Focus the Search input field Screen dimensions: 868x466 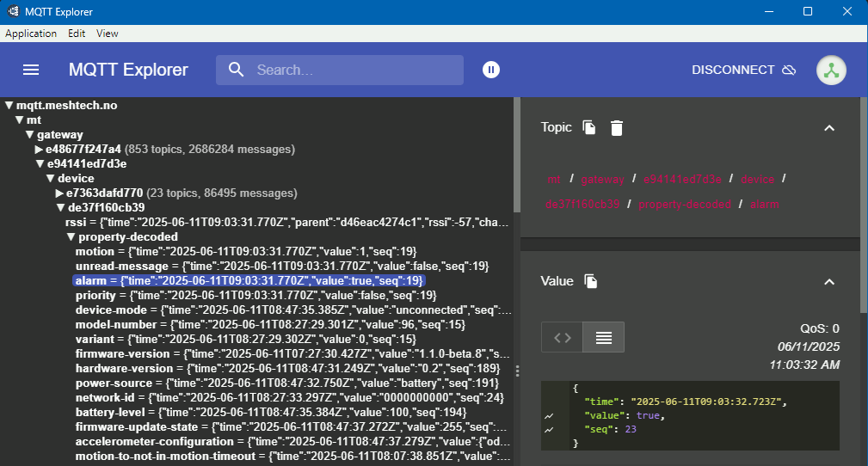point(353,70)
